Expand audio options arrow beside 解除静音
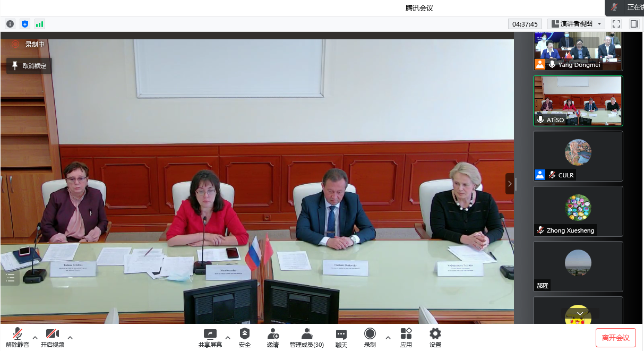Screen dimensions: 644x351 35,337
